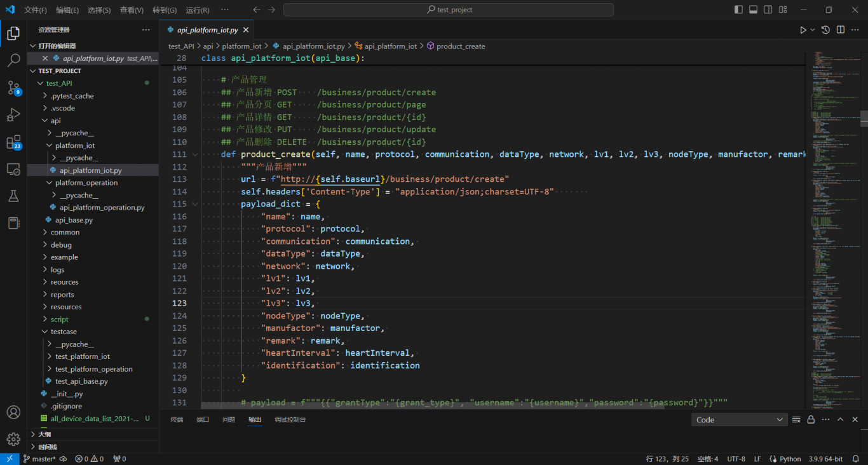Click product_create in the breadcrumb
Screen dimensions: 868x465
[461, 46]
